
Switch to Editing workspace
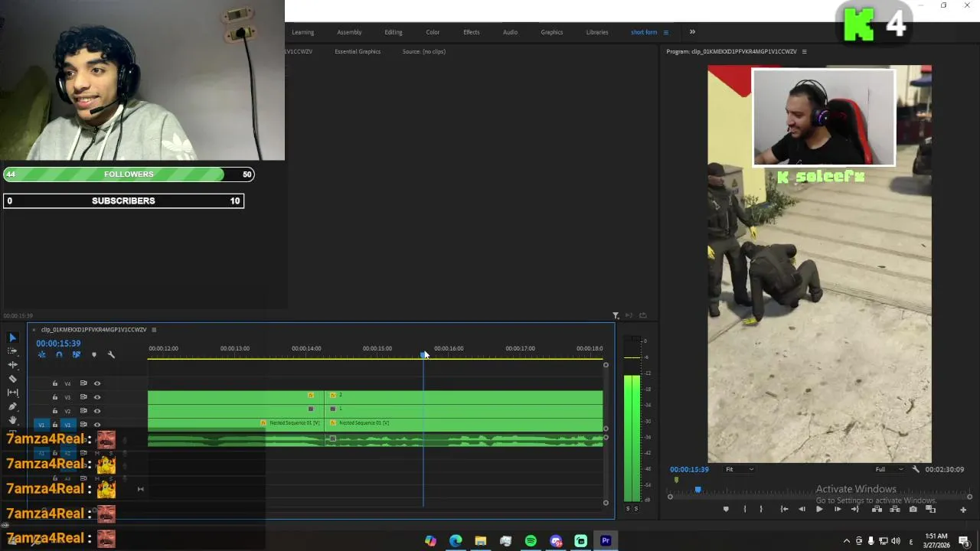(394, 32)
